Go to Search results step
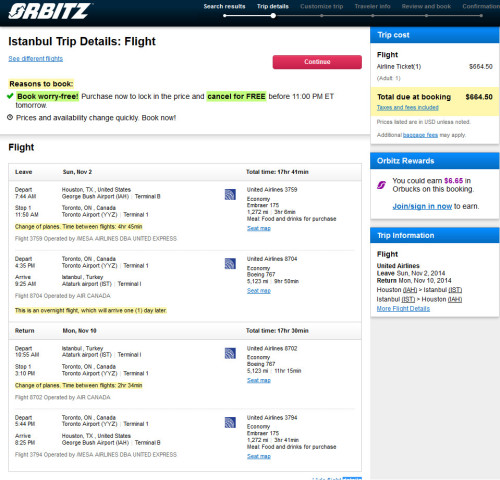The width and height of the screenshot is (500, 480). [224, 6]
